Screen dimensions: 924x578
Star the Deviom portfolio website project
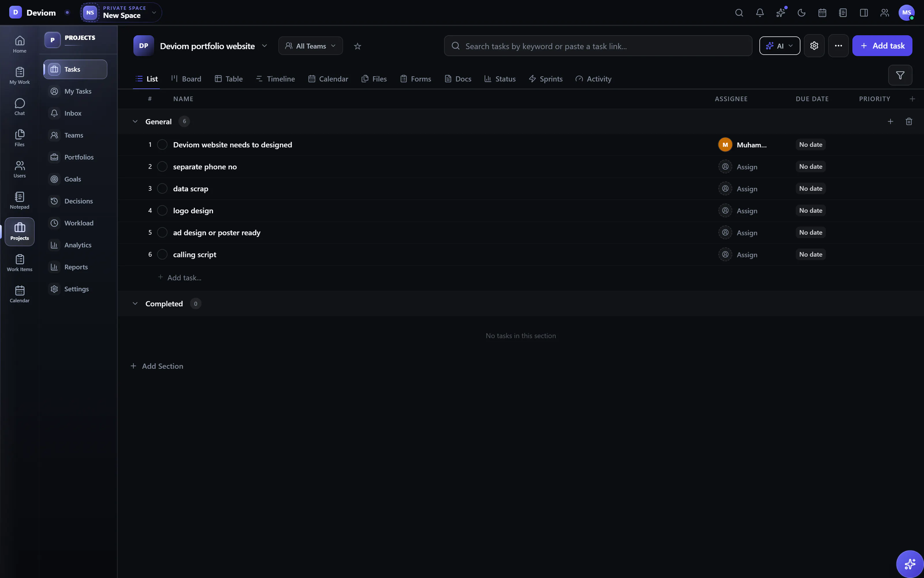coord(357,46)
